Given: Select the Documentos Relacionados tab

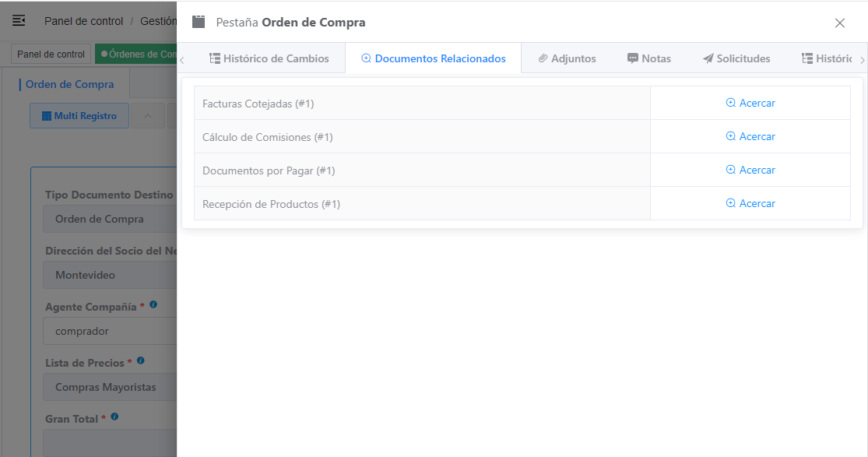Looking at the screenshot, I should coord(433,58).
